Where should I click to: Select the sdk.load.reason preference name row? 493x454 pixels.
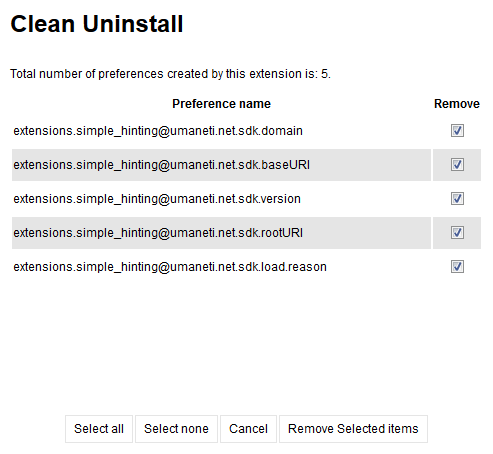tap(221, 267)
